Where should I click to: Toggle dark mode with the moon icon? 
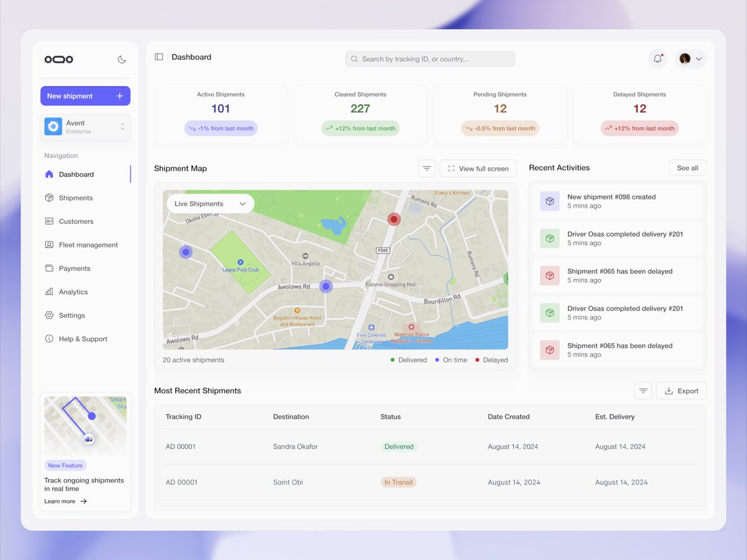point(122,60)
